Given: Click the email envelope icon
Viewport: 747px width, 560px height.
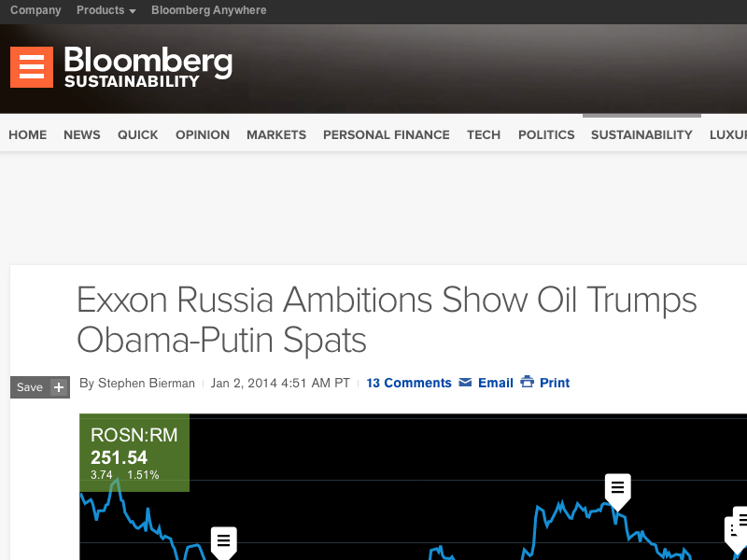Looking at the screenshot, I should click(x=465, y=383).
